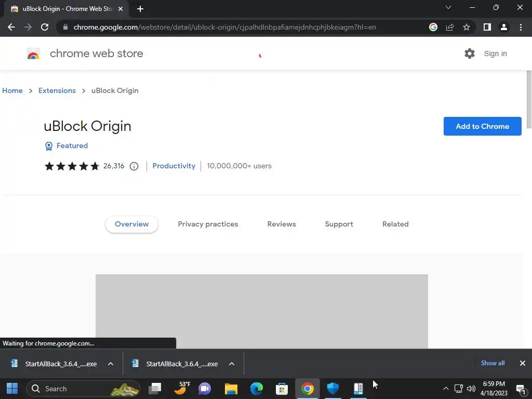Open the StartAllBack installer taskbar icon
The height and width of the screenshot is (399, 532).
[358, 388]
